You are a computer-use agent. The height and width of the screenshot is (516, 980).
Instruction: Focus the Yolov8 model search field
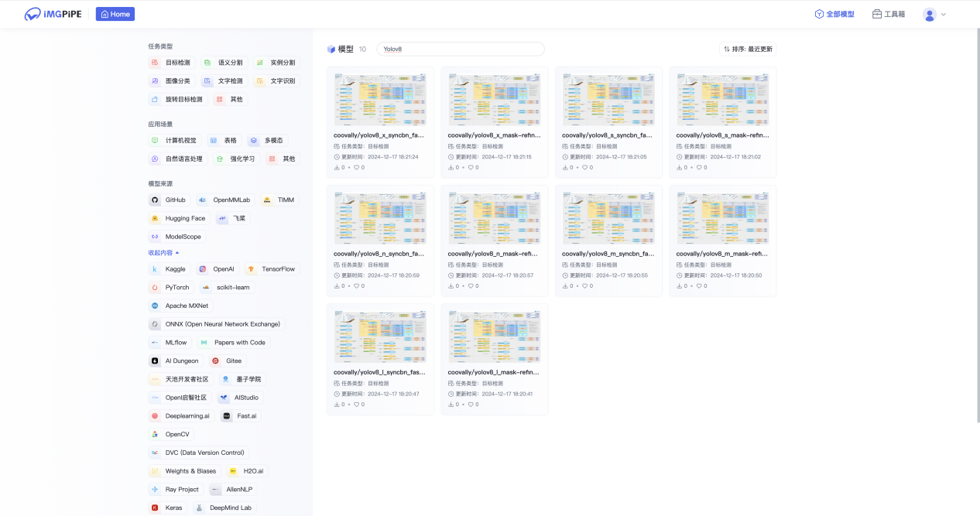point(460,49)
